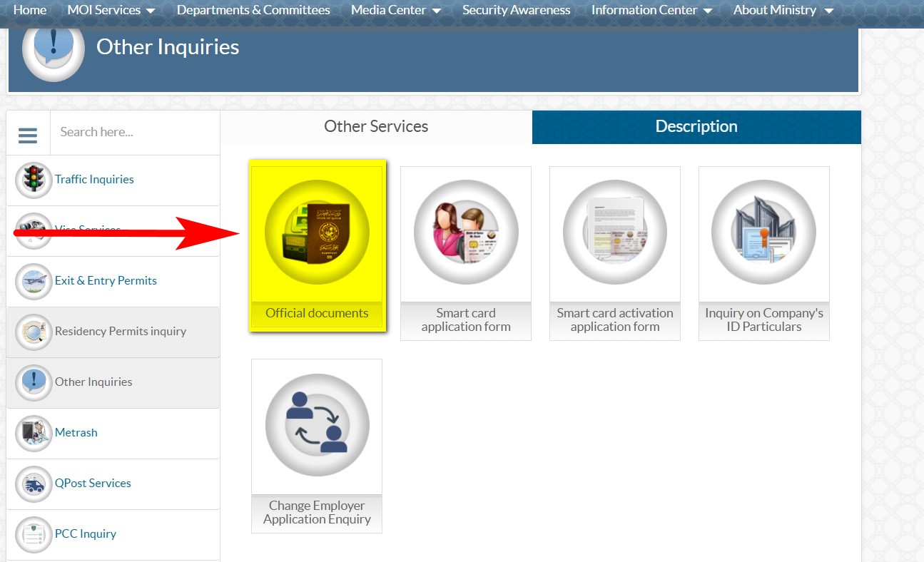Open the Official documents passport icon
The image size is (924, 562).
(x=317, y=233)
